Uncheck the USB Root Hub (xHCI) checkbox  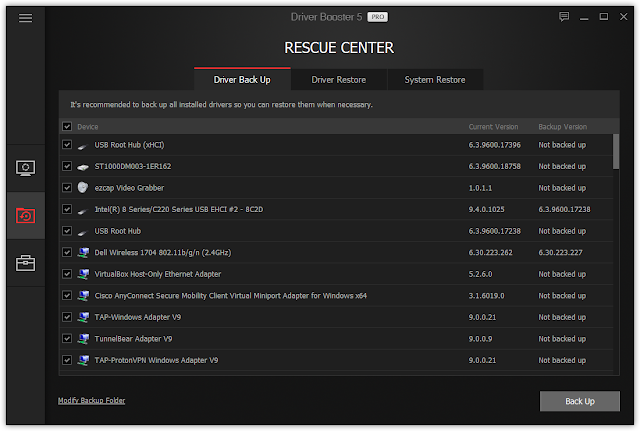point(67,145)
